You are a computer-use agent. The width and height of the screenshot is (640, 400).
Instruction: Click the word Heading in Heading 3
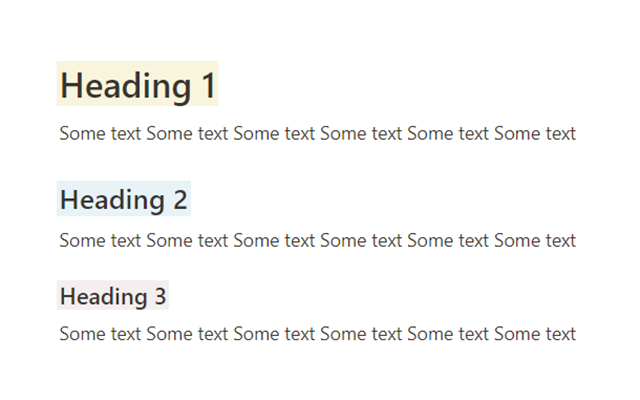(x=104, y=297)
